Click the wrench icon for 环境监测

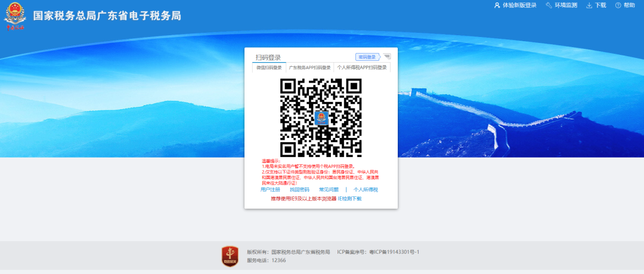point(549,5)
